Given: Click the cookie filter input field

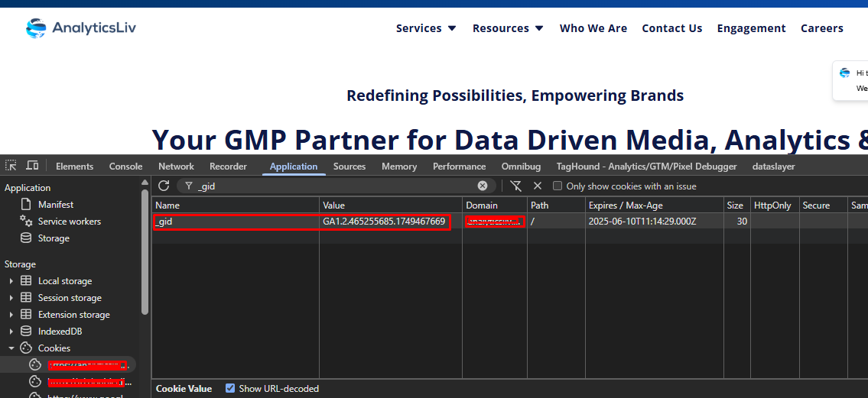Looking at the screenshot, I should coord(336,186).
